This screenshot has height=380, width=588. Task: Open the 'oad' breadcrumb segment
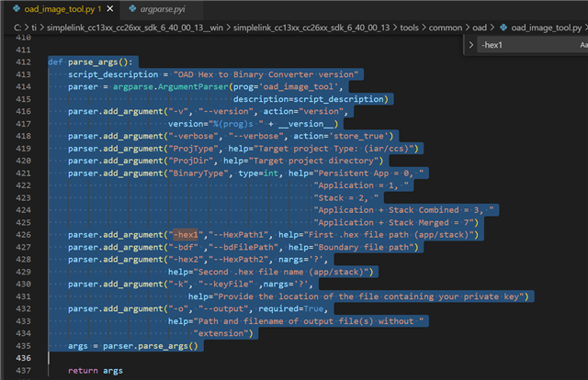click(x=480, y=28)
